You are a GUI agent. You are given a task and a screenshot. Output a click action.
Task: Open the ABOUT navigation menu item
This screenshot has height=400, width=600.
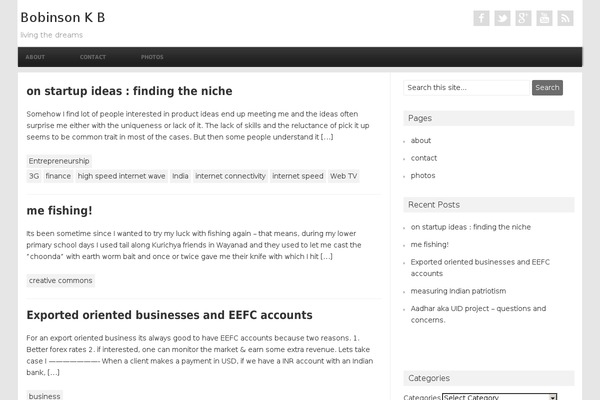pos(35,57)
